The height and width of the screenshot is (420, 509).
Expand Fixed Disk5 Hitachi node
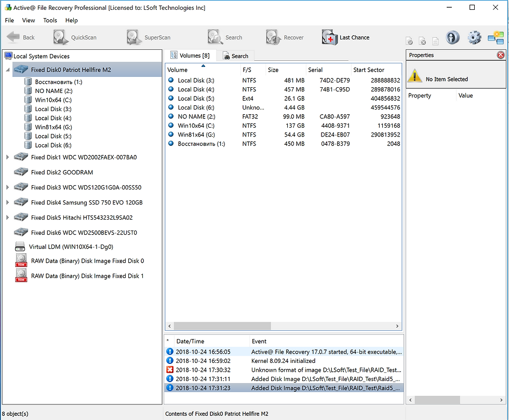[x=7, y=218]
